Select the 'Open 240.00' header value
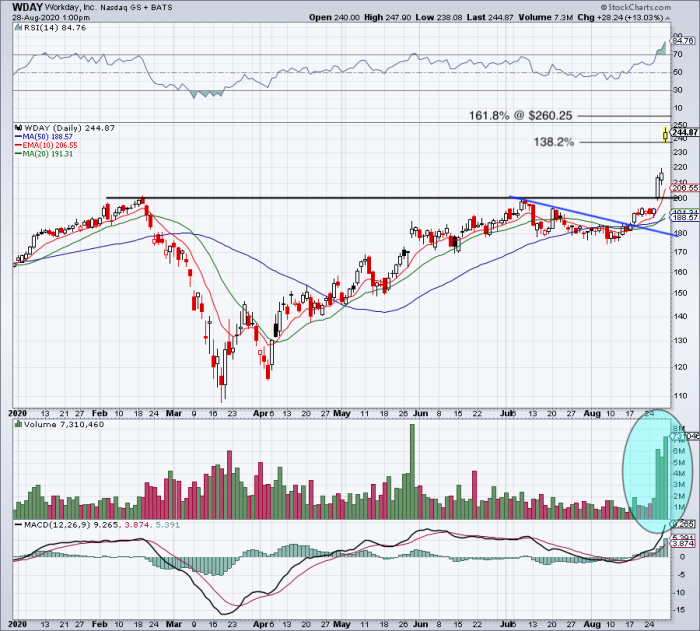The width and height of the screenshot is (700, 631). click(x=334, y=17)
